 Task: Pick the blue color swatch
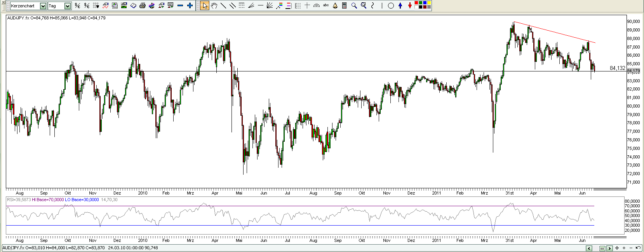tap(425, 3)
